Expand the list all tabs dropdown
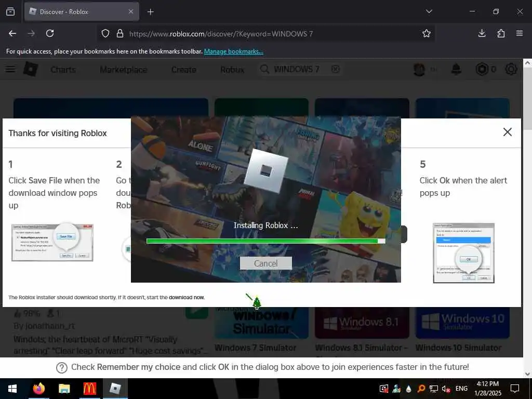Image resolution: width=532 pixels, height=399 pixels. point(429,11)
